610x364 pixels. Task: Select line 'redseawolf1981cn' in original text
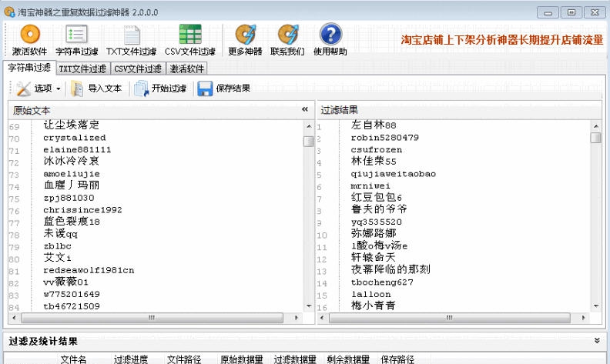pos(89,270)
